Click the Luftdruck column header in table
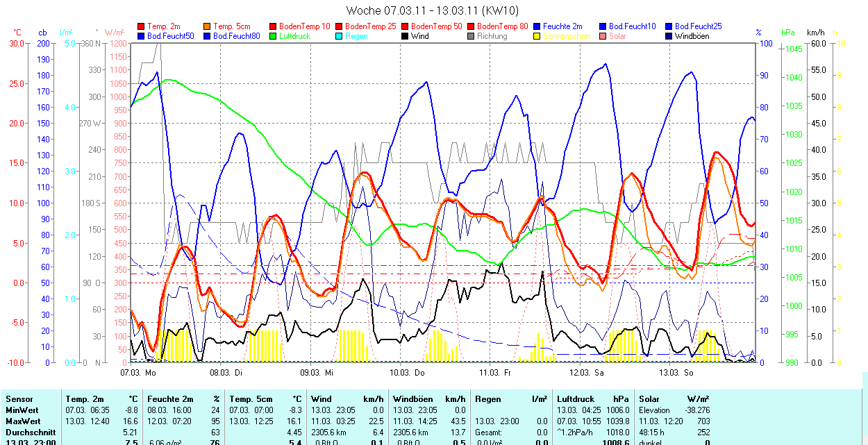 (577, 399)
